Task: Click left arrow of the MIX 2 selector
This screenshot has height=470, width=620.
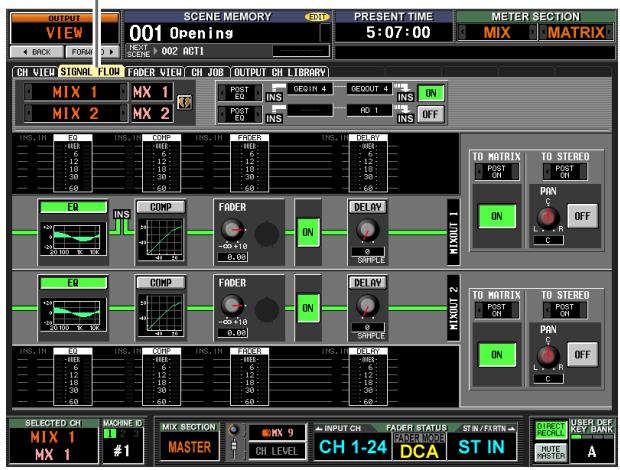Action: (x=28, y=113)
